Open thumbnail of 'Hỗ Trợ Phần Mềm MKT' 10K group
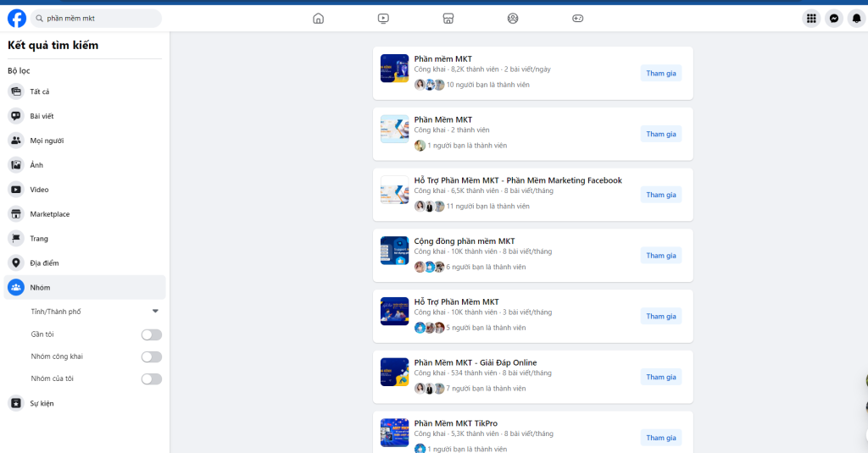This screenshot has width=868, height=453. 395,311
